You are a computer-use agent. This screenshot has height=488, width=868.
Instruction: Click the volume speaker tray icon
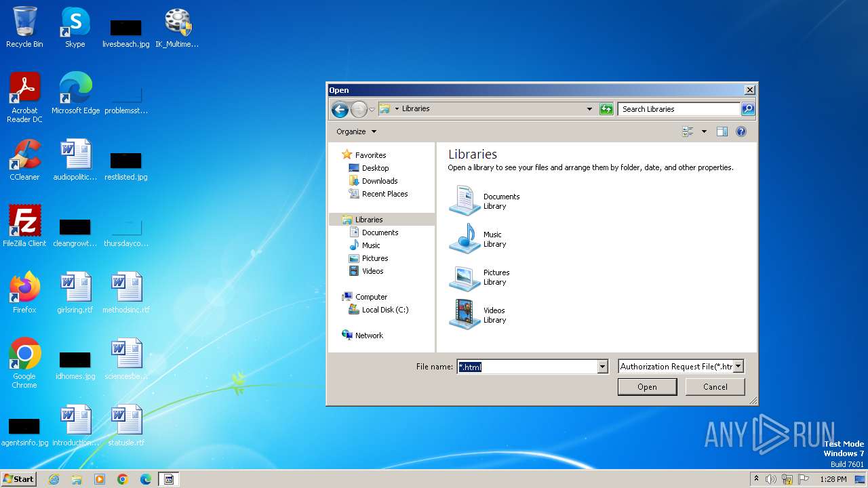tap(771, 479)
